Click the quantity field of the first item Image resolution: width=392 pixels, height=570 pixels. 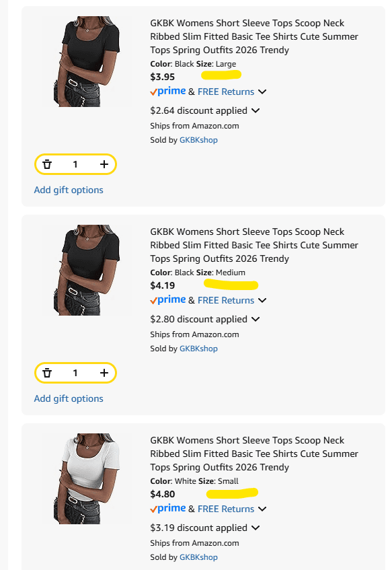(75, 164)
